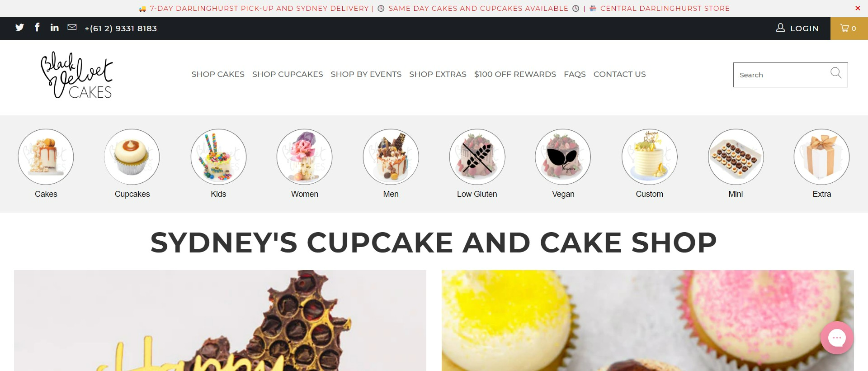Click the Login link
The width and height of the screenshot is (868, 371).
coord(797,28)
